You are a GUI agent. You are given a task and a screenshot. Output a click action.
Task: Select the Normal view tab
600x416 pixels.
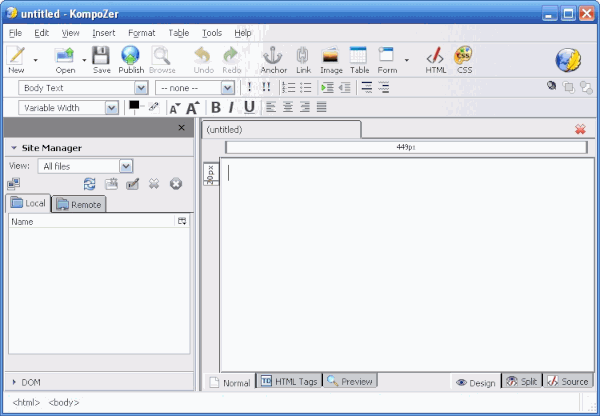point(230,383)
